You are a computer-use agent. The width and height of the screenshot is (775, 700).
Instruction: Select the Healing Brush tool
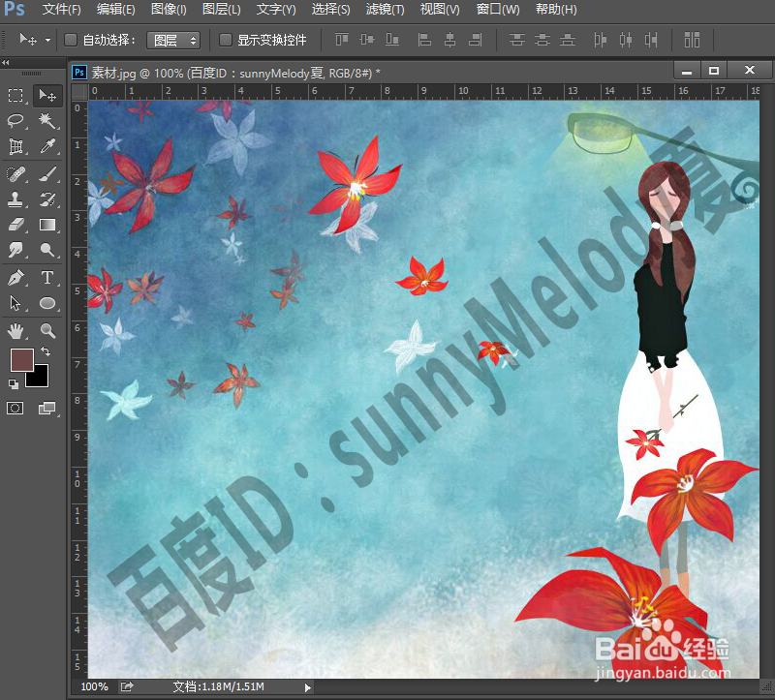15,174
